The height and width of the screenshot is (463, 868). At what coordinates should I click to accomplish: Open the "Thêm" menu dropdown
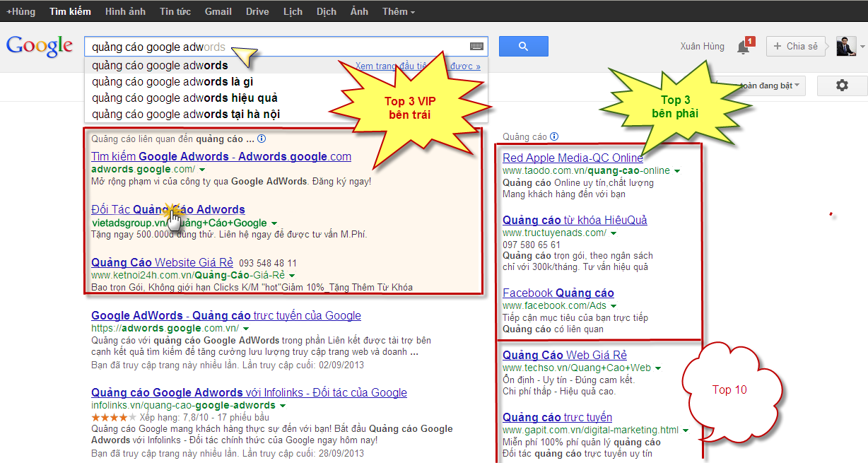point(396,11)
